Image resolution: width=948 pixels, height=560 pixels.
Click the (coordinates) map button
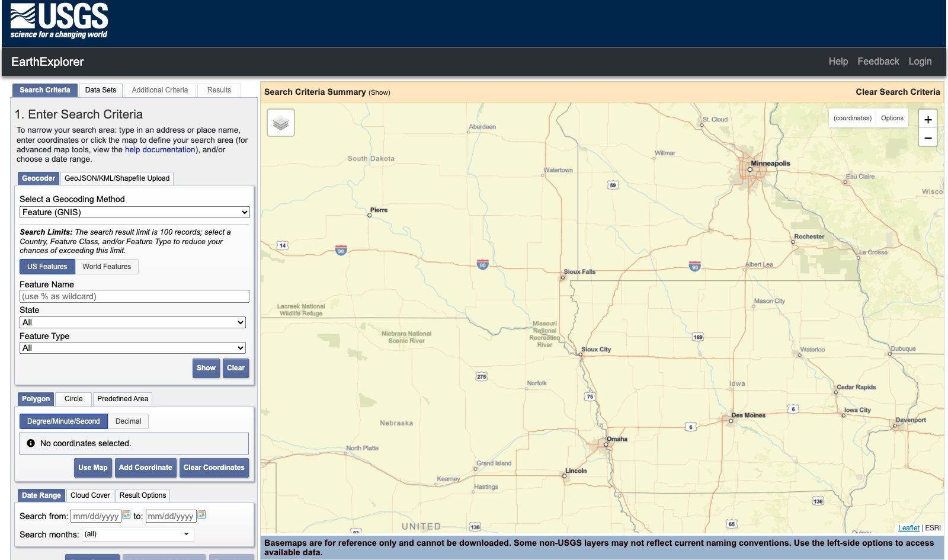[x=852, y=118]
